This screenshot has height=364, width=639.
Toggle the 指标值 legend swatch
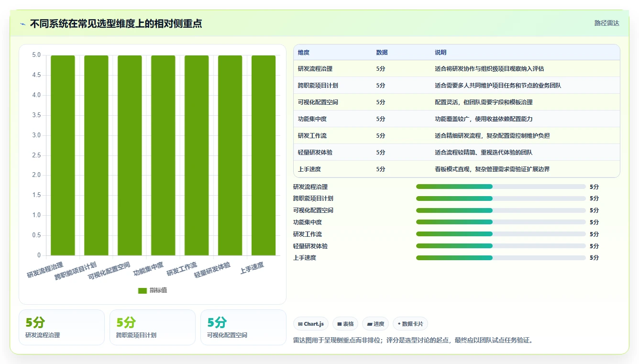click(x=143, y=290)
